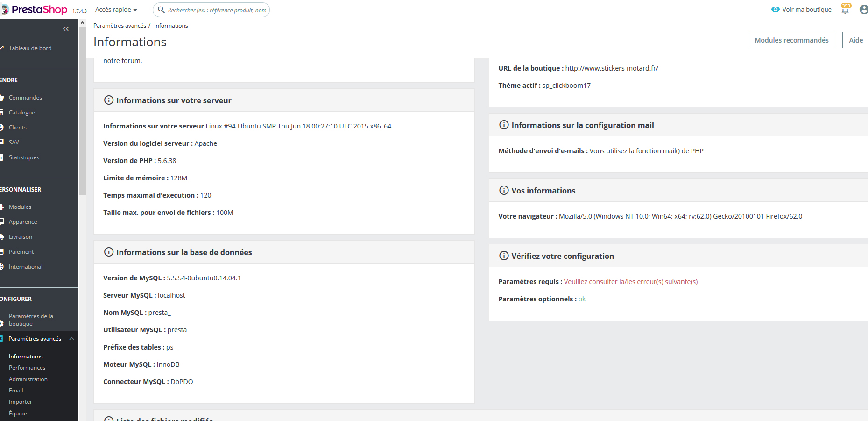Screen dimensions: 868x421
Task: Go to the Performances submenu item
Action: 27,368
